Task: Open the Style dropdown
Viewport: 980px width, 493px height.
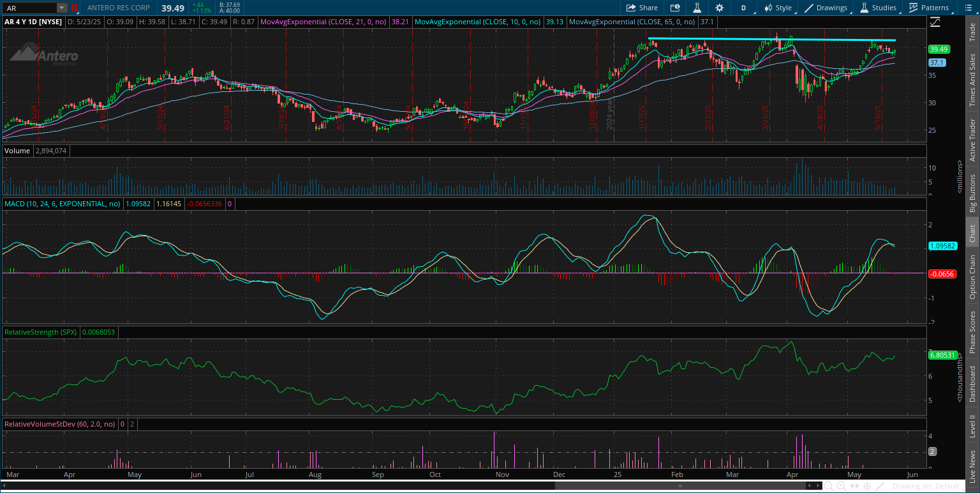Action: click(x=777, y=8)
